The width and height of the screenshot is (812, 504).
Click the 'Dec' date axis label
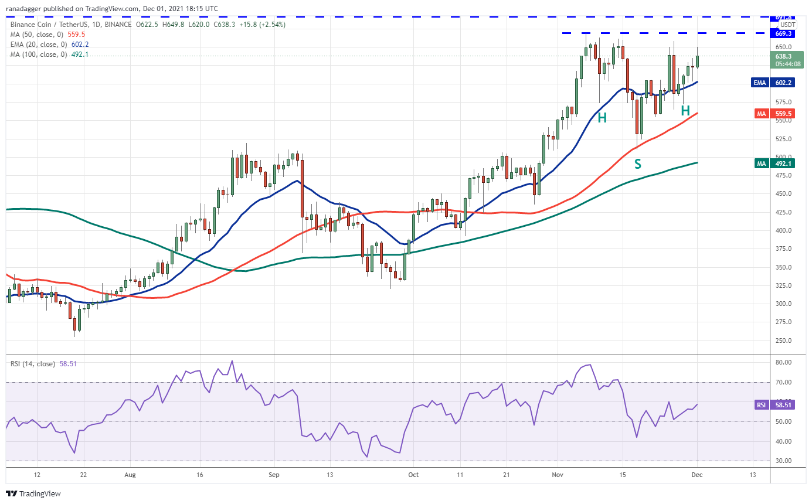pyautogui.click(x=698, y=475)
